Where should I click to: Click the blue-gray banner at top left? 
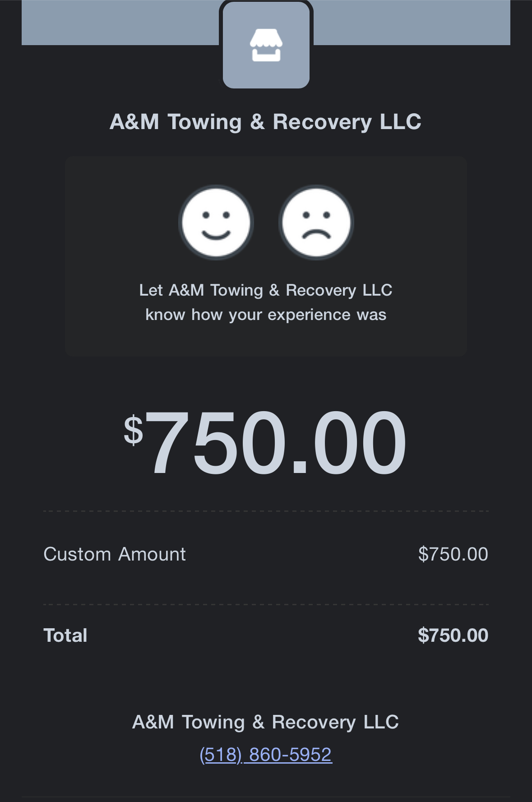[120, 23]
